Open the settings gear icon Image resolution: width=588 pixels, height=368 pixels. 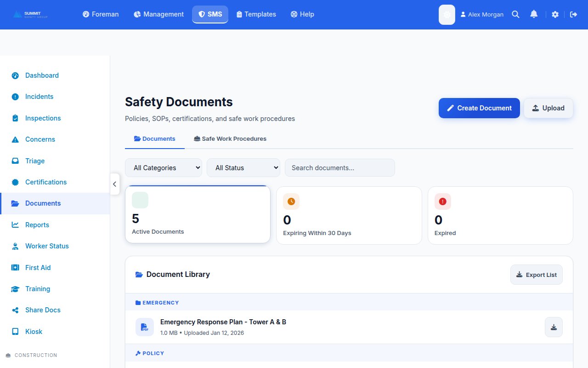(555, 14)
